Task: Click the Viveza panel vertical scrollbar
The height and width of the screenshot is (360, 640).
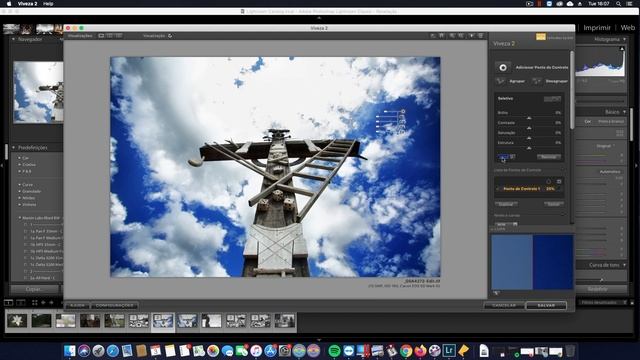Action: click(x=572, y=90)
